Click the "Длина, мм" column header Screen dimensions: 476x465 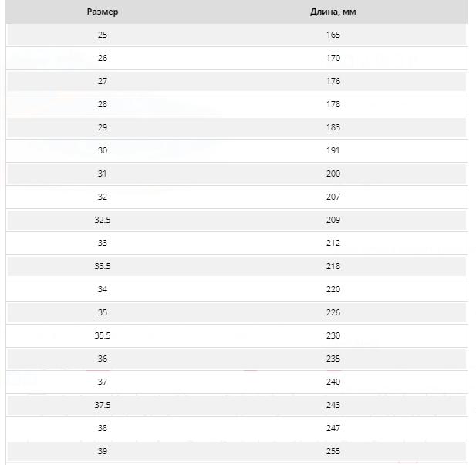333,12
